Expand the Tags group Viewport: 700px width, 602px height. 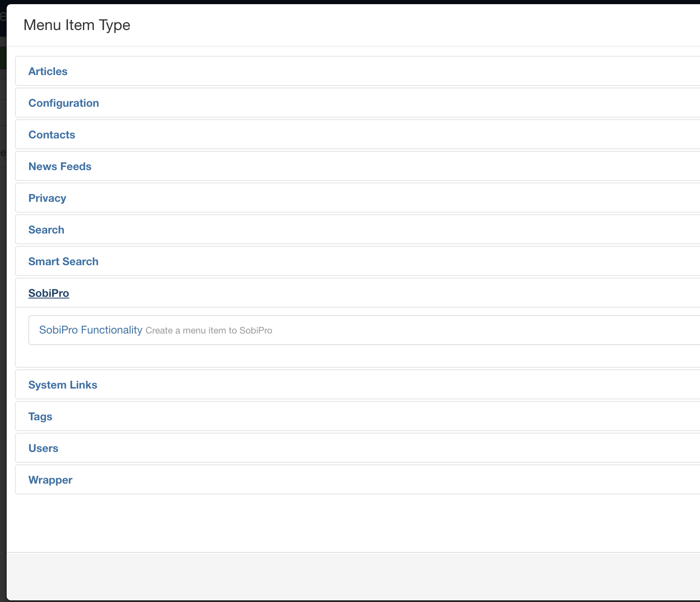(40, 416)
